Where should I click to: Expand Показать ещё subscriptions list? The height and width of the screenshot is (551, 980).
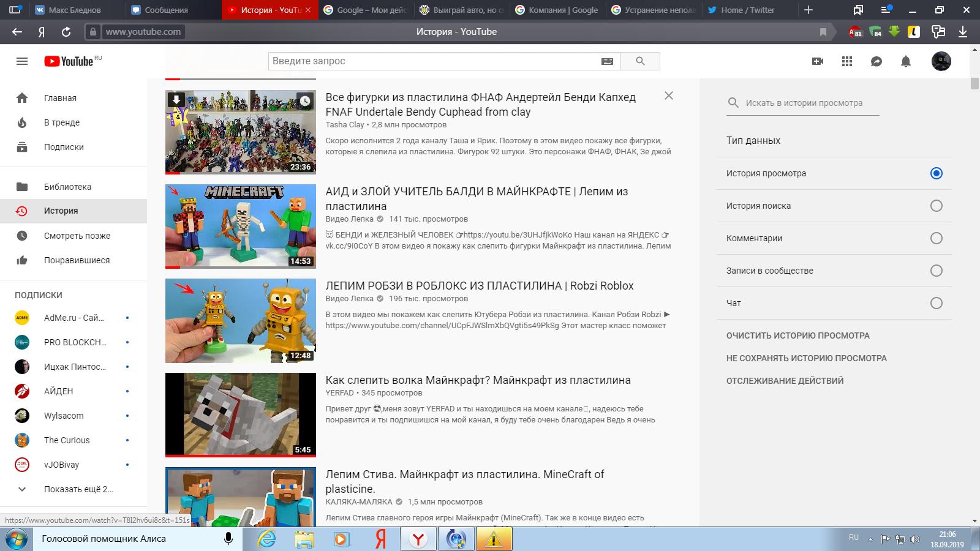[73, 489]
